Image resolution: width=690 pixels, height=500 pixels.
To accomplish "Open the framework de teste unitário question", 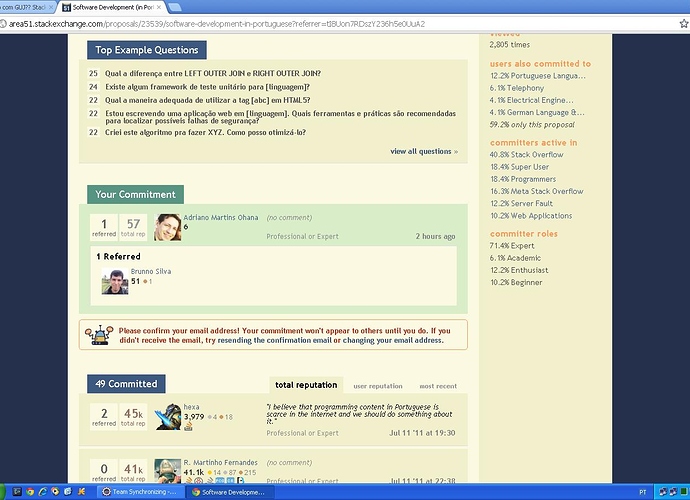I will [x=207, y=87].
